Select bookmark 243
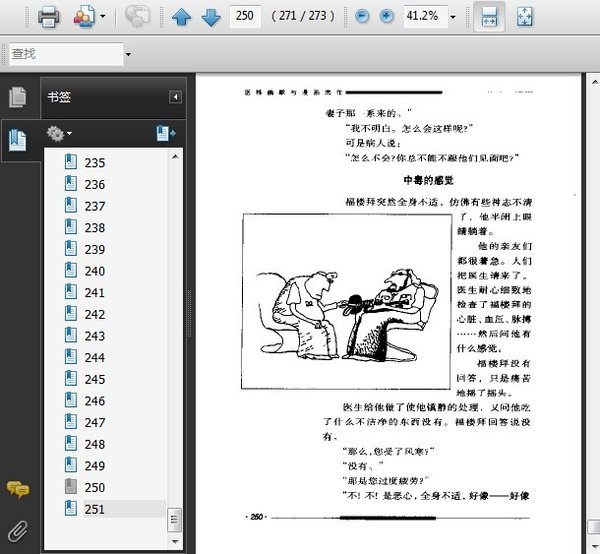Viewport: 600px width, 554px height. 95,336
